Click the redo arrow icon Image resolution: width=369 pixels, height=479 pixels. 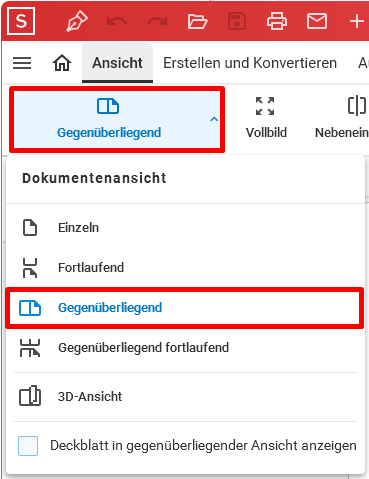pyautogui.click(x=157, y=22)
